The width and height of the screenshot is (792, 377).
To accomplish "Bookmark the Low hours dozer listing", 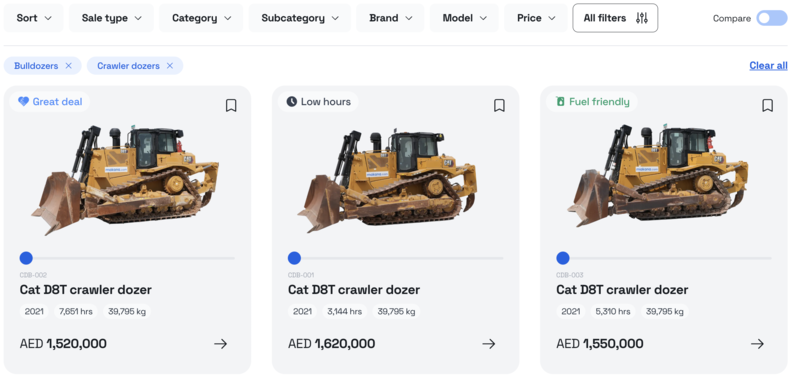I will (499, 106).
